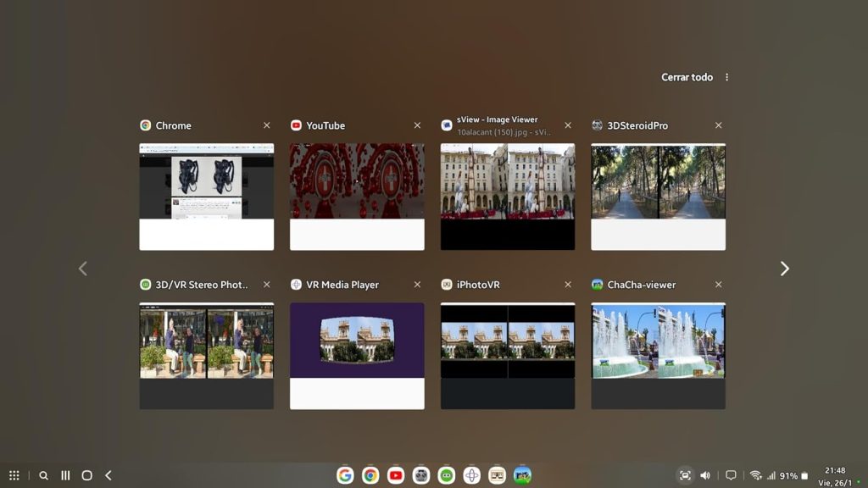Open the Chrome window thumbnail
Screen dimensions: 868x488
pos(207,197)
